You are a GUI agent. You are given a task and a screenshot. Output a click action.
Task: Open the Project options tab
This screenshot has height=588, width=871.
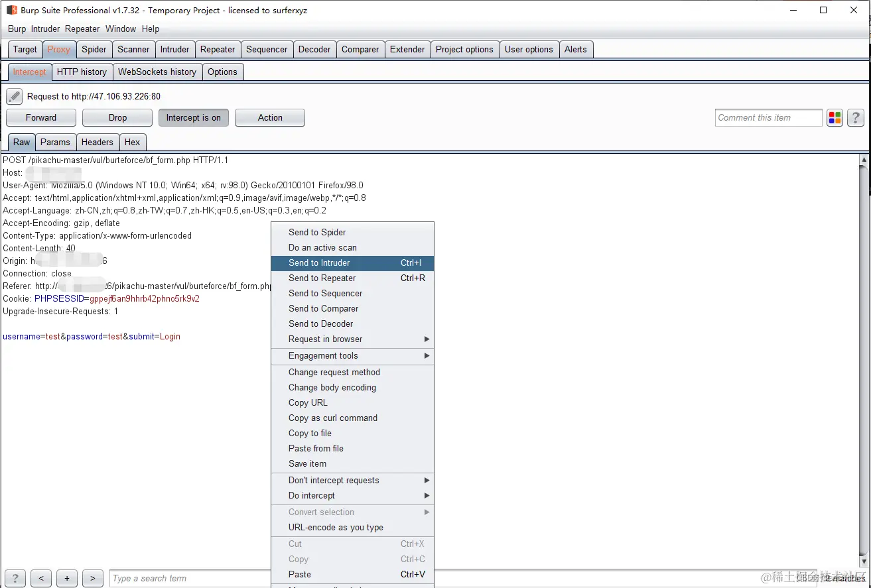pyautogui.click(x=464, y=49)
